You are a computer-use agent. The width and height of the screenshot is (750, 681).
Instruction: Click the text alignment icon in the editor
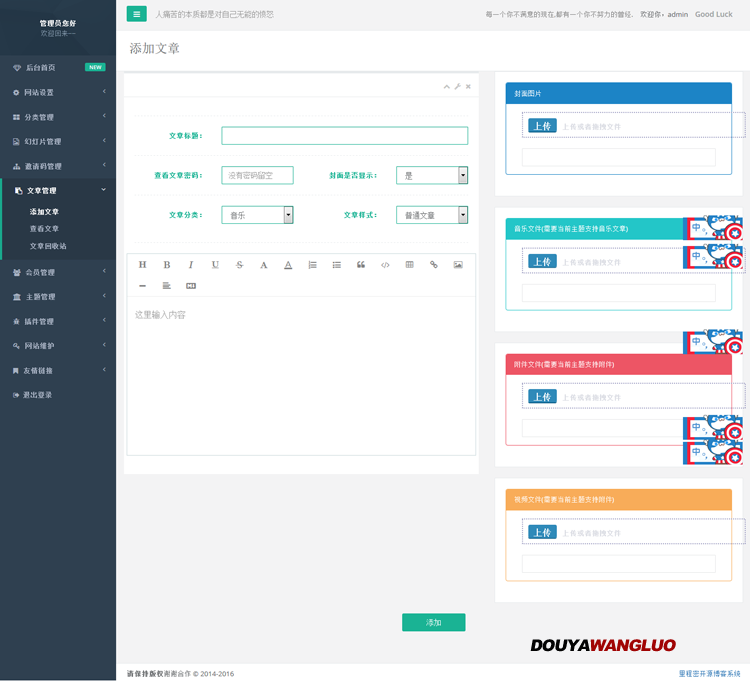coord(166,286)
